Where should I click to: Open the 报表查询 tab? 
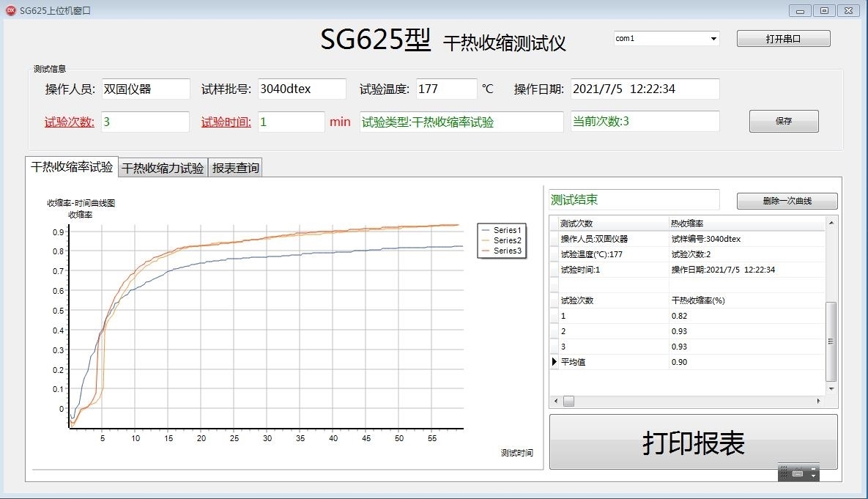[x=235, y=168]
